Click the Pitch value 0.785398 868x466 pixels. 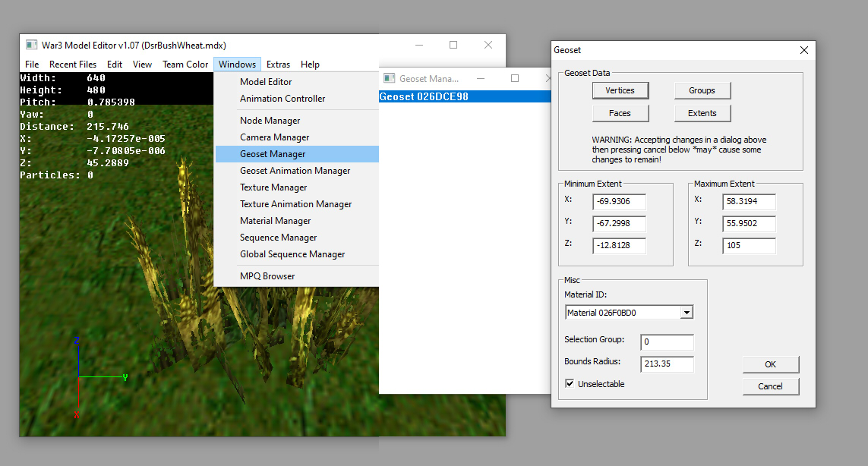pos(112,102)
